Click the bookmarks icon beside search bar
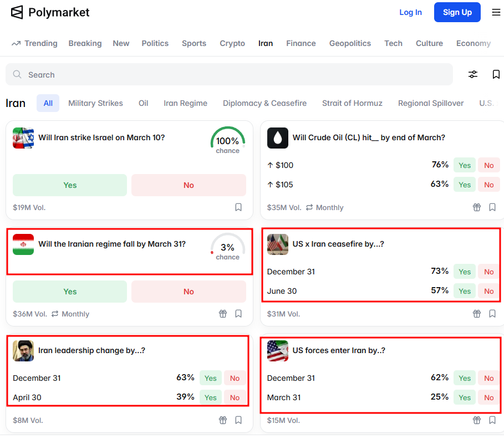 (x=496, y=74)
